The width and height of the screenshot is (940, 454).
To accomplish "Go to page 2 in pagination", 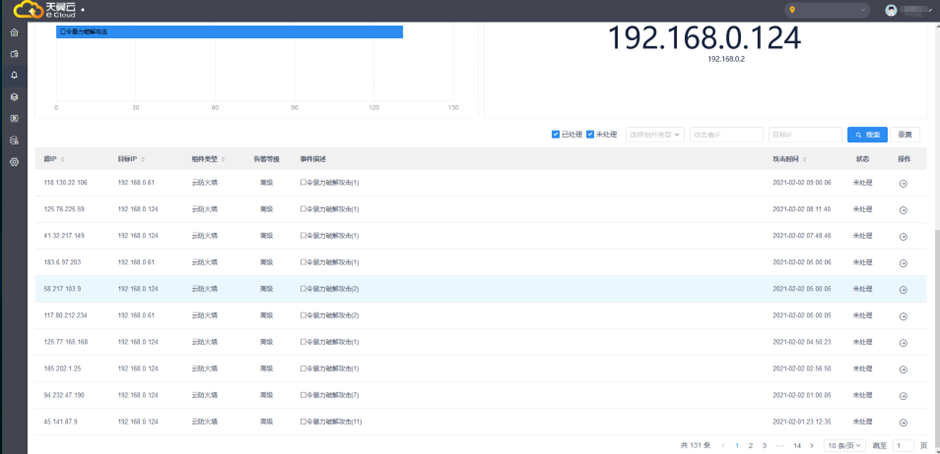I will coord(751,445).
